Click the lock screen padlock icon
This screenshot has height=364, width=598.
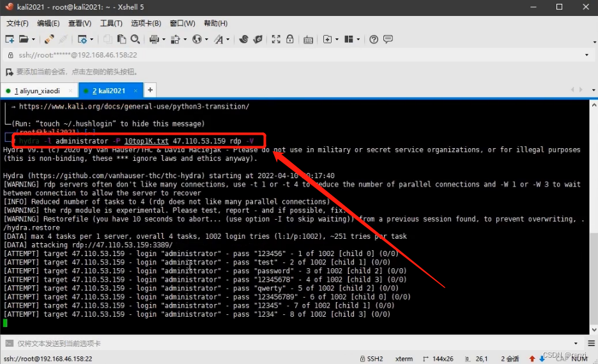click(x=290, y=39)
